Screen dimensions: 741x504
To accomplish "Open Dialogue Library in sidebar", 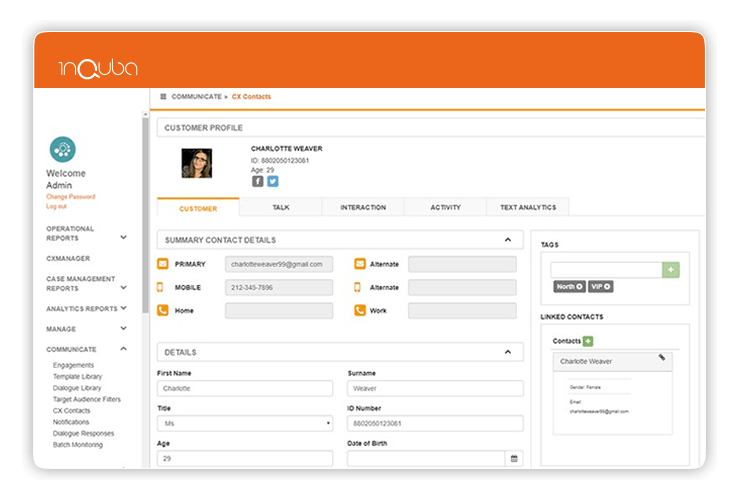I will (77, 388).
